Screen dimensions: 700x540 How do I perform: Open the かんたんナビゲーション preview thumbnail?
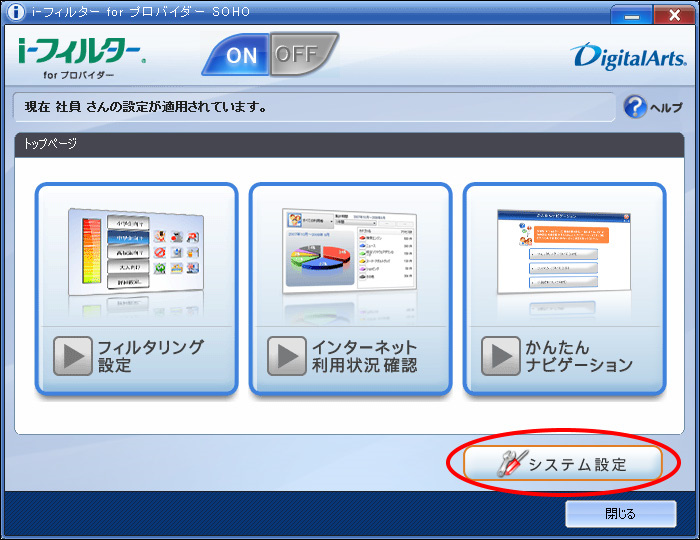coord(564,255)
